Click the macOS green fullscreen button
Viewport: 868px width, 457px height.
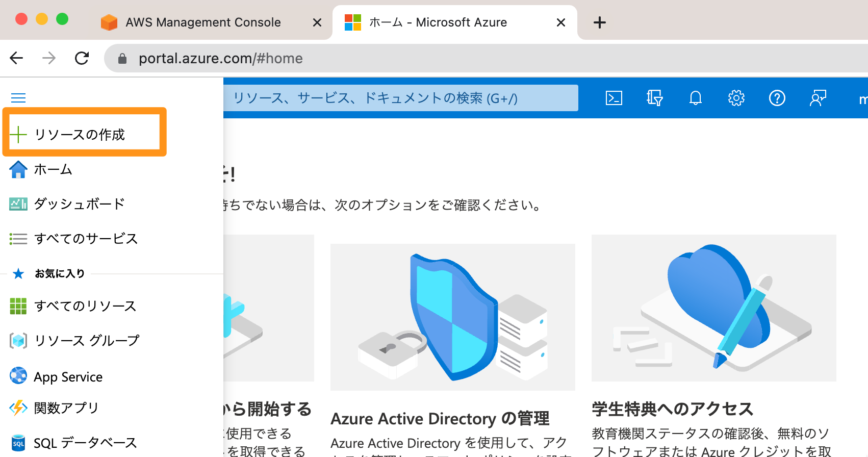click(62, 19)
